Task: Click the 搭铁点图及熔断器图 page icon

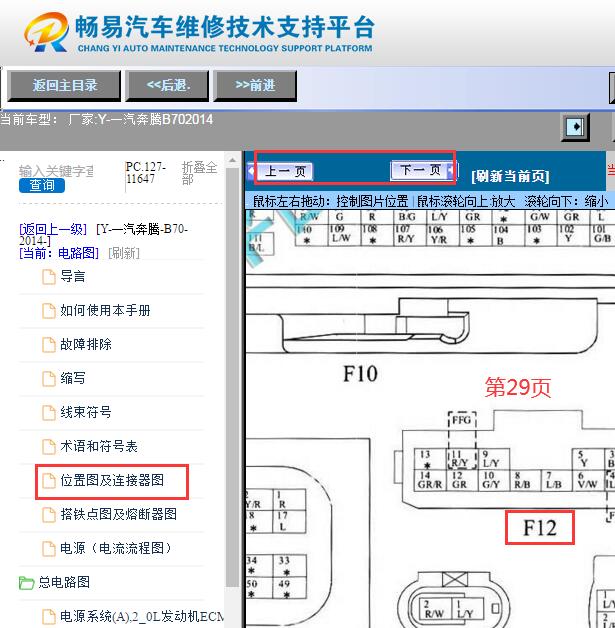Action: 49,515
